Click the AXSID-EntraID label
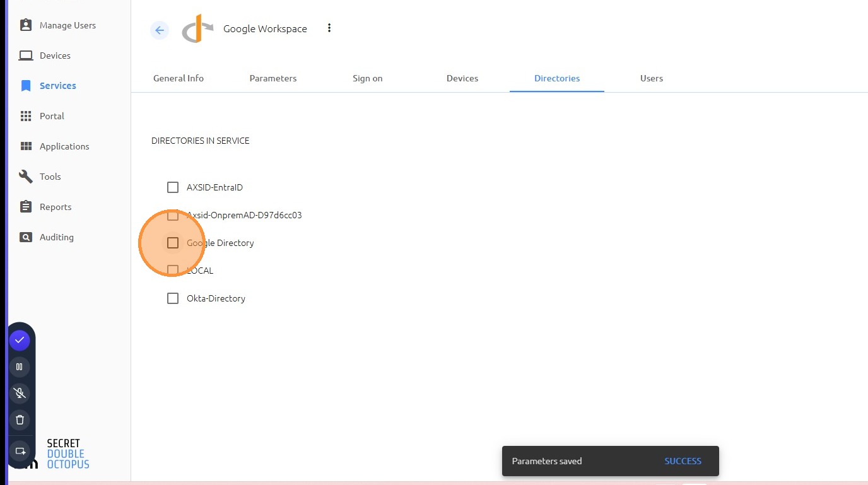The width and height of the screenshot is (868, 485). (214, 187)
